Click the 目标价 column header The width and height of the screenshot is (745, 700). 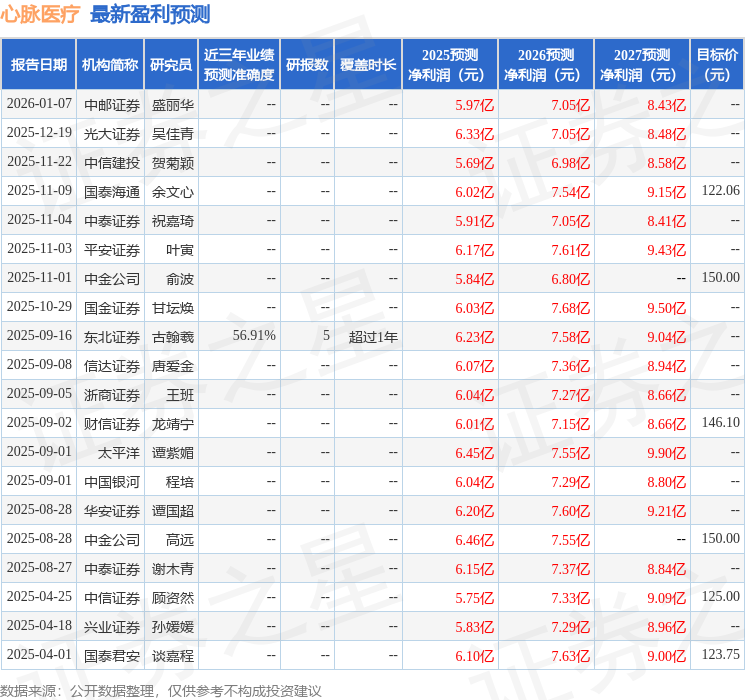pos(717,65)
